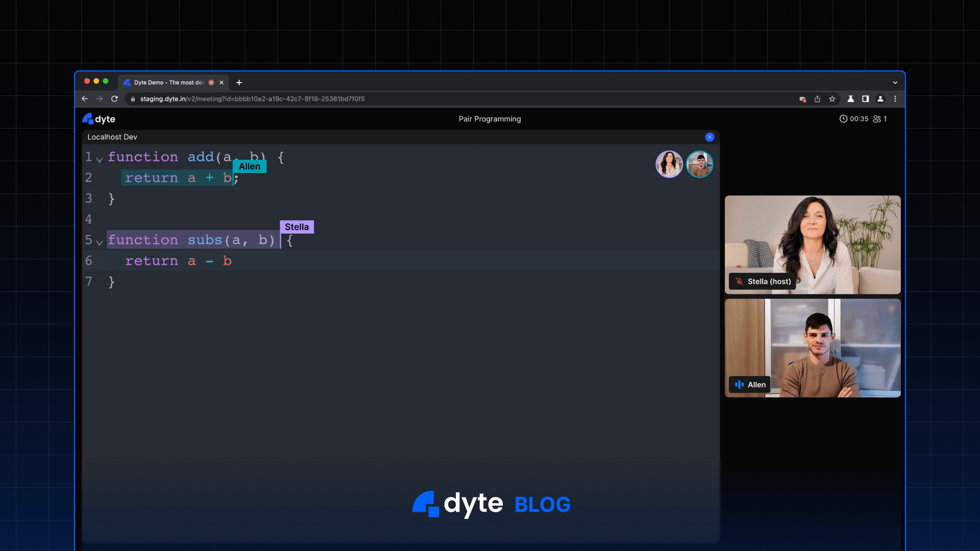Viewport: 980px width, 551px height.
Task: Click the meeting timer clock icon
Action: pyautogui.click(x=844, y=119)
